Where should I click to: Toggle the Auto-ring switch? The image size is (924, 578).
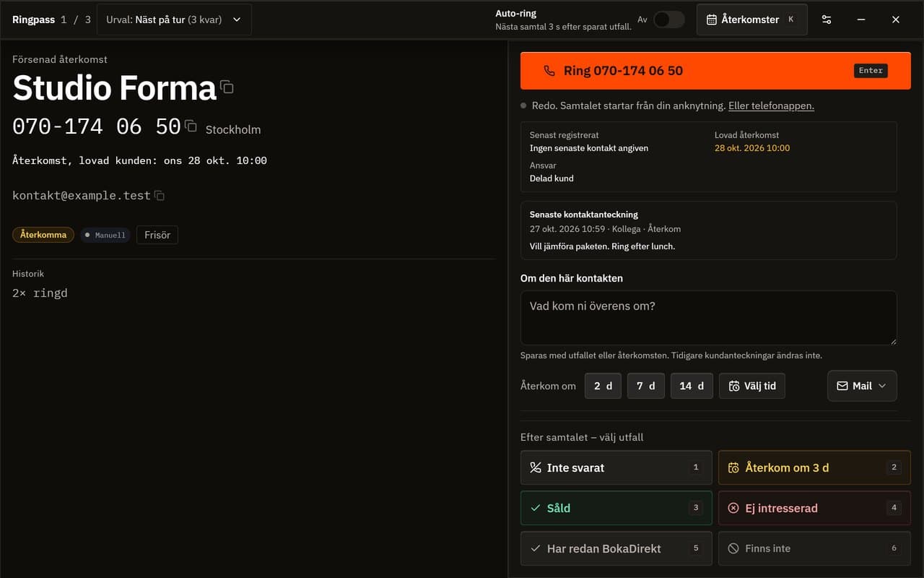coord(668,20)
